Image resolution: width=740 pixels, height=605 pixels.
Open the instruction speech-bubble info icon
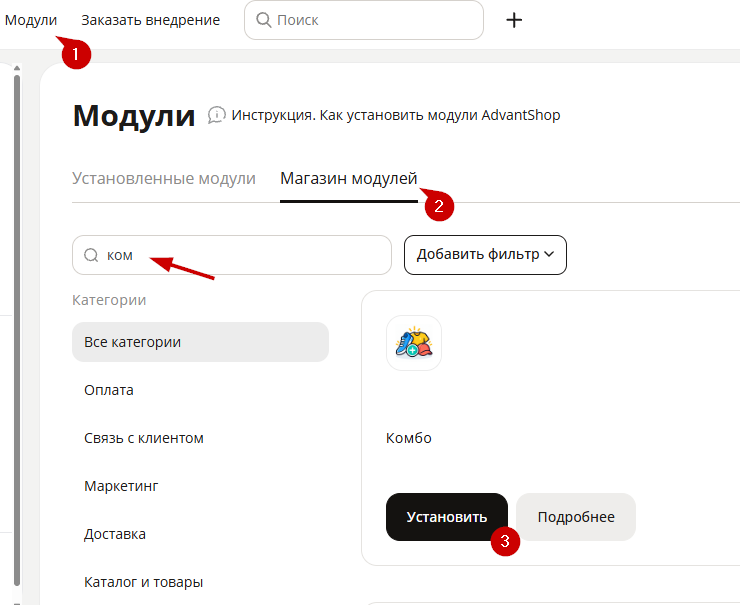(x=217, y=115)
